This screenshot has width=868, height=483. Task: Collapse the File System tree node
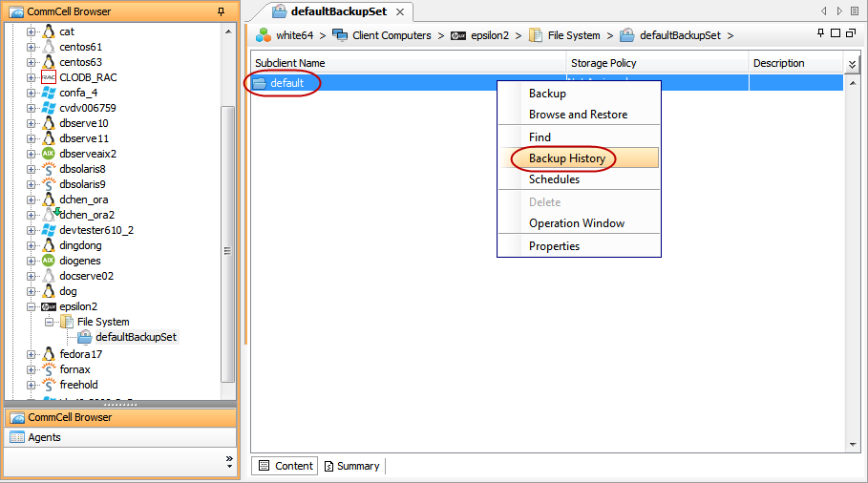coord(50,322)
